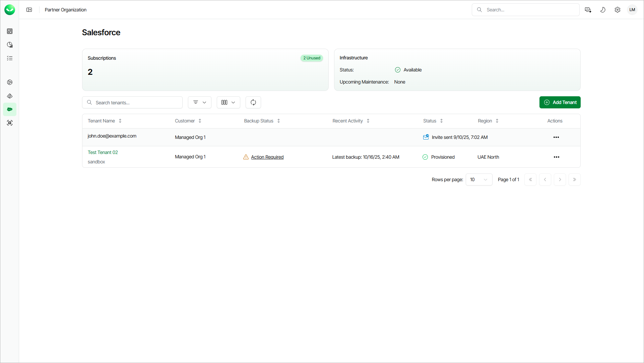The height and width of the screenshot is (363, 644).
Task: Toggle the sidebar panel icon
Action: [x=29, y=10]
